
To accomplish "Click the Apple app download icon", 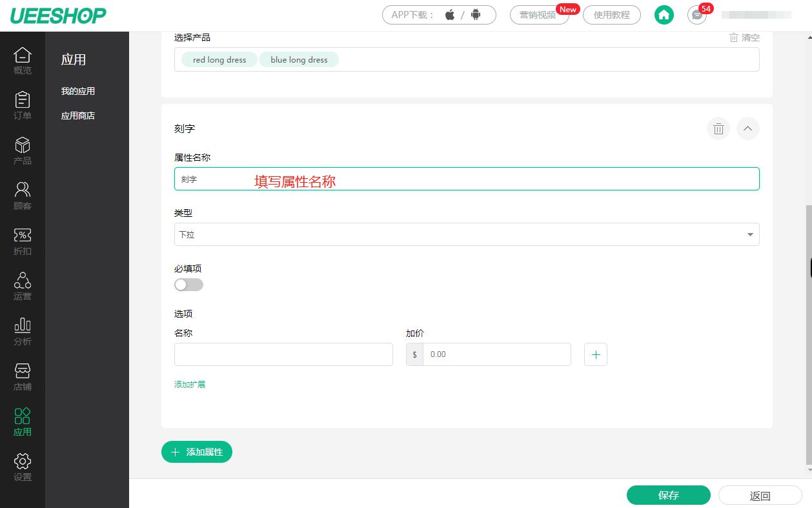I will (450, 15).
